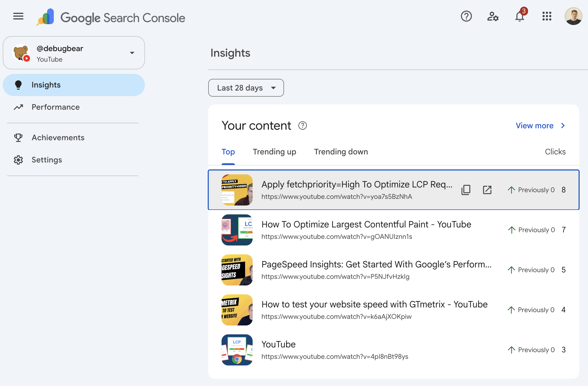Open the notifications bell
The height and width of the screenshot is (386, 588).
coord(520,16)
